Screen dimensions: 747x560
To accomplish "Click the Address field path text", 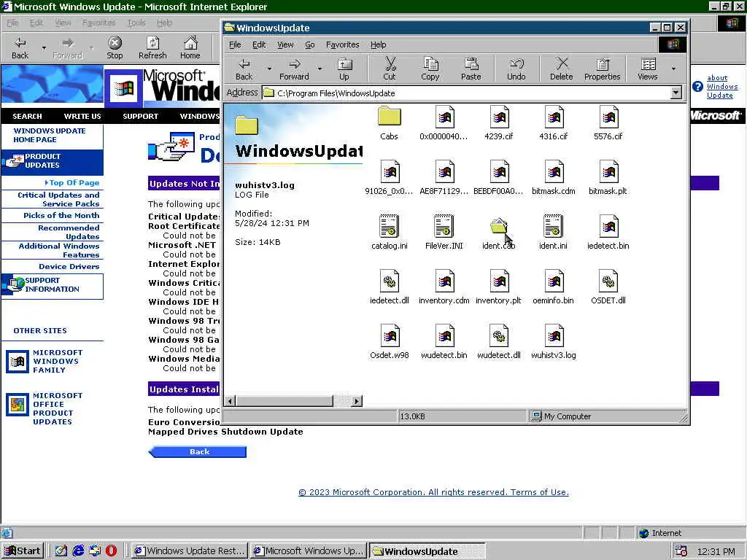I will (x=336, y=93).
